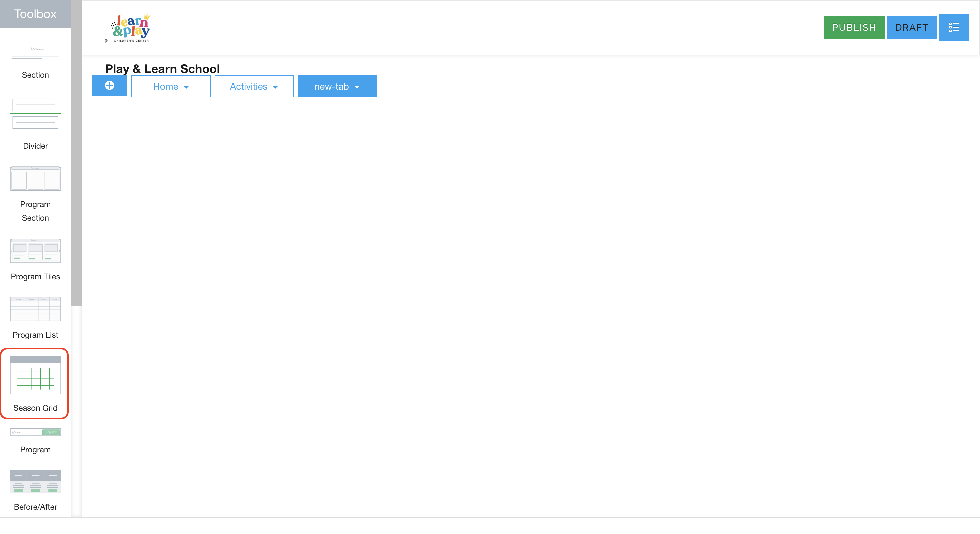Click the Toolbox vertical scrollbar
Viewport: 980px width, 534px height.
[76, 152]
